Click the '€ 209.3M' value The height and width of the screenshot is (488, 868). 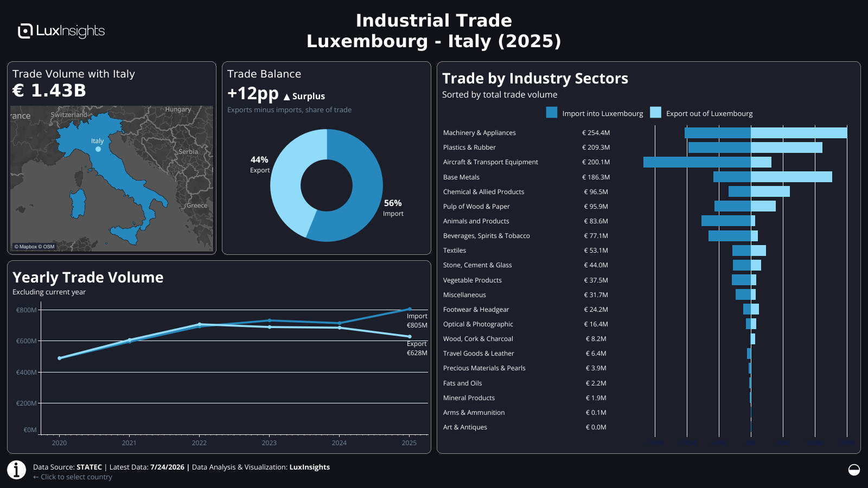point(596,147)
